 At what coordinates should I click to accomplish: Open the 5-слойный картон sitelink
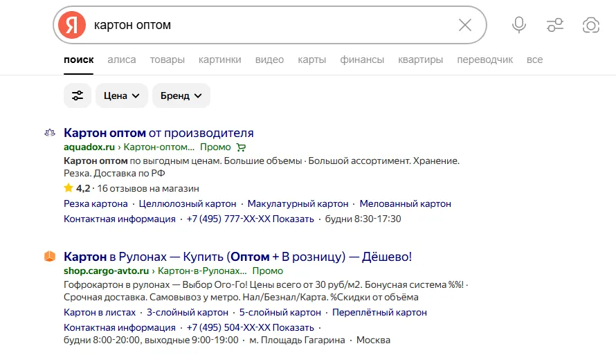280,312
